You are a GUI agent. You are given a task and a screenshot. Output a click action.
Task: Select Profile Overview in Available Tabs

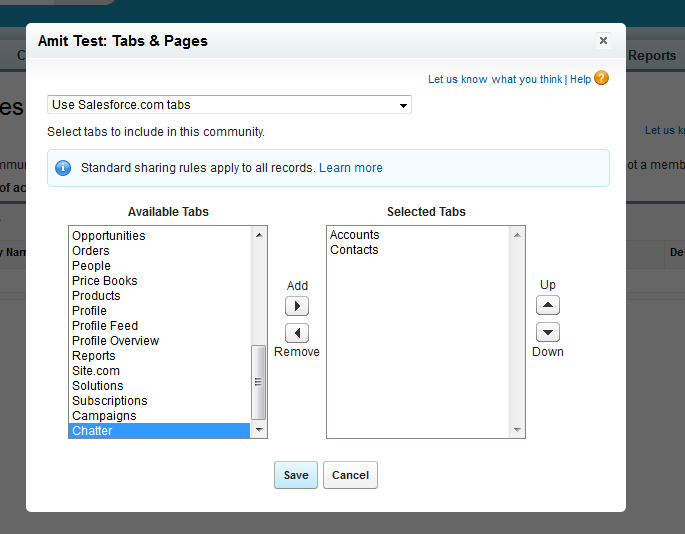click(x=159, y=341)
